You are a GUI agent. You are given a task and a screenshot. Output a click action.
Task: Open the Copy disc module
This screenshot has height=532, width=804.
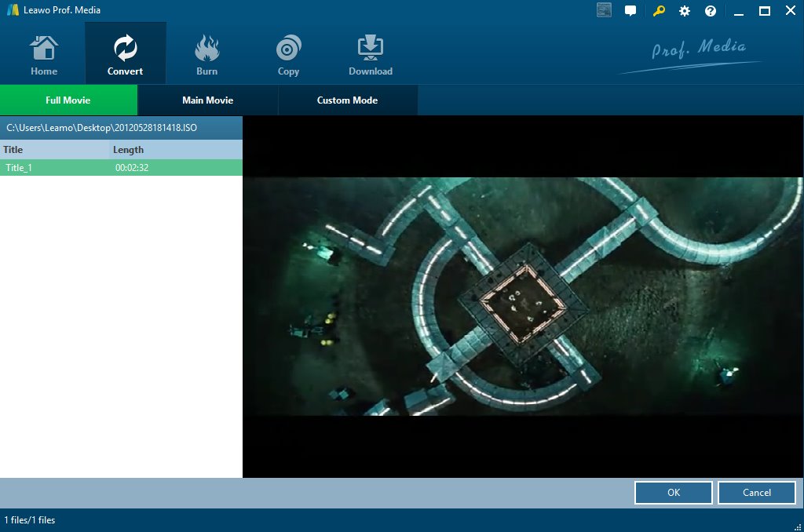[288, 55]
